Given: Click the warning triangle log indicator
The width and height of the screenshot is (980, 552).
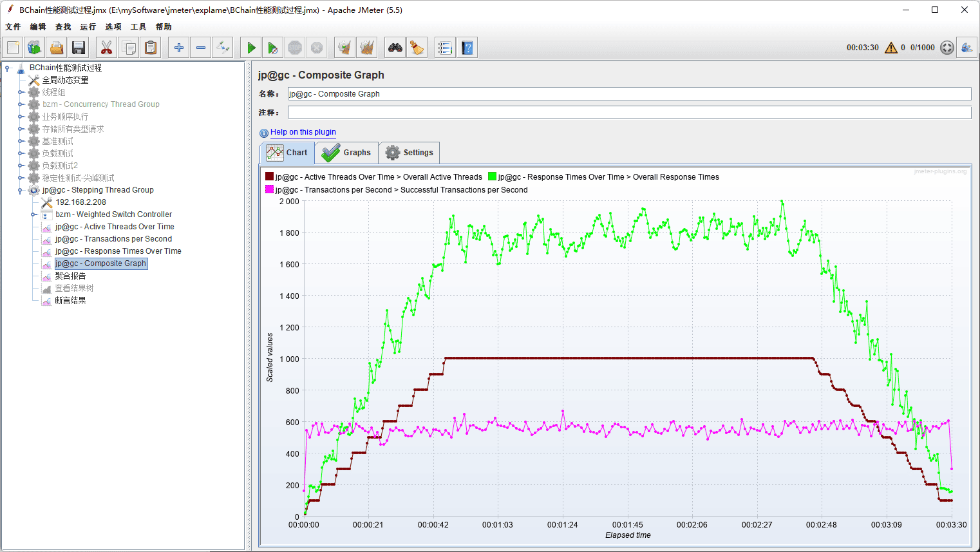Looking at the screenshot, I should click(891, 48).
